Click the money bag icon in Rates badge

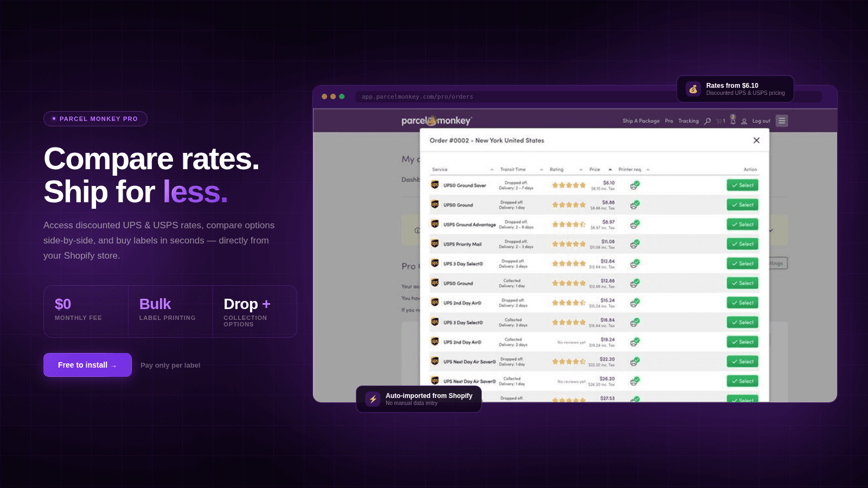(x=693, y=89)
